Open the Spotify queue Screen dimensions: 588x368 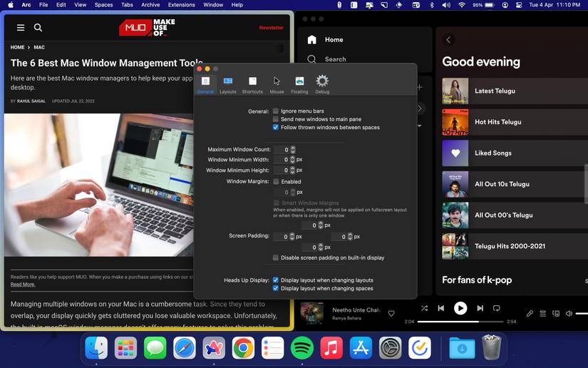tap(542, 314)
